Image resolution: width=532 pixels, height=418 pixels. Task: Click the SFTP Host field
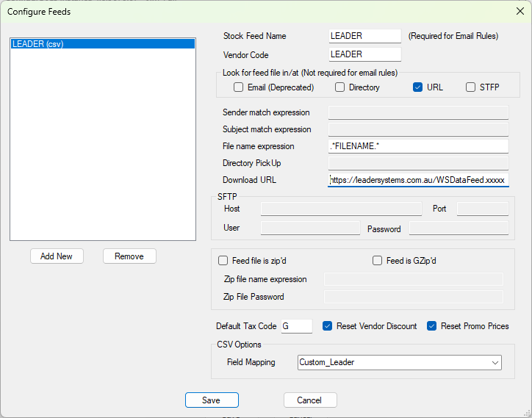click(341, 209)
